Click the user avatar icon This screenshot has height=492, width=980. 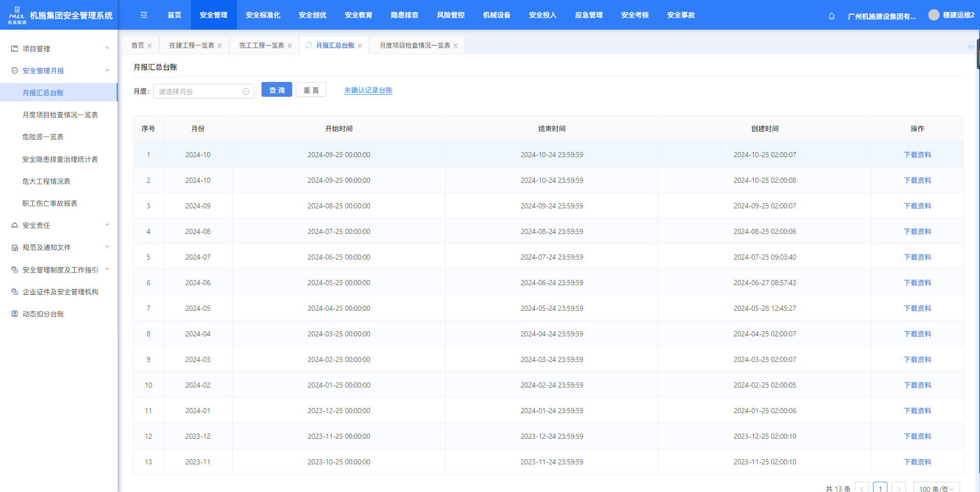[x=934, y=15]
